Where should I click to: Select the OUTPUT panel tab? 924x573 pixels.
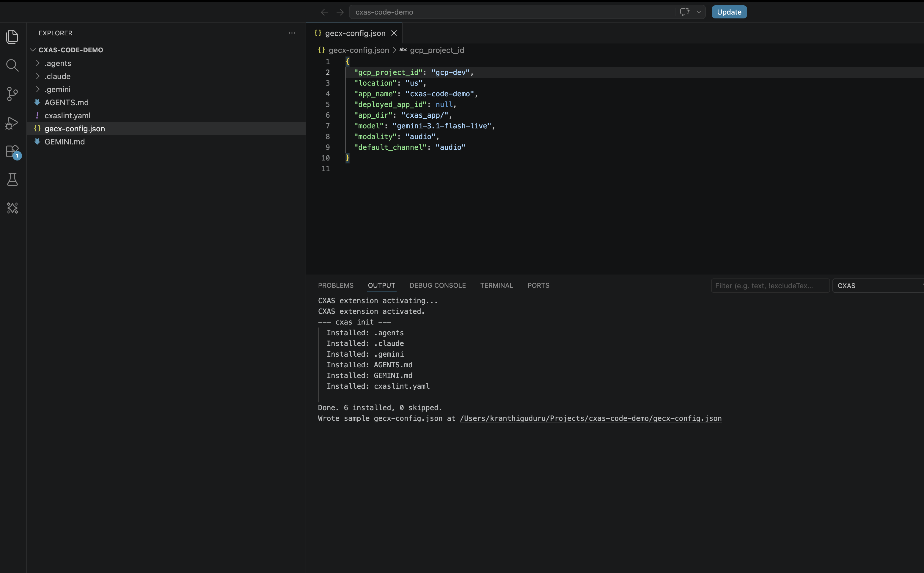(x=382, y=285)
